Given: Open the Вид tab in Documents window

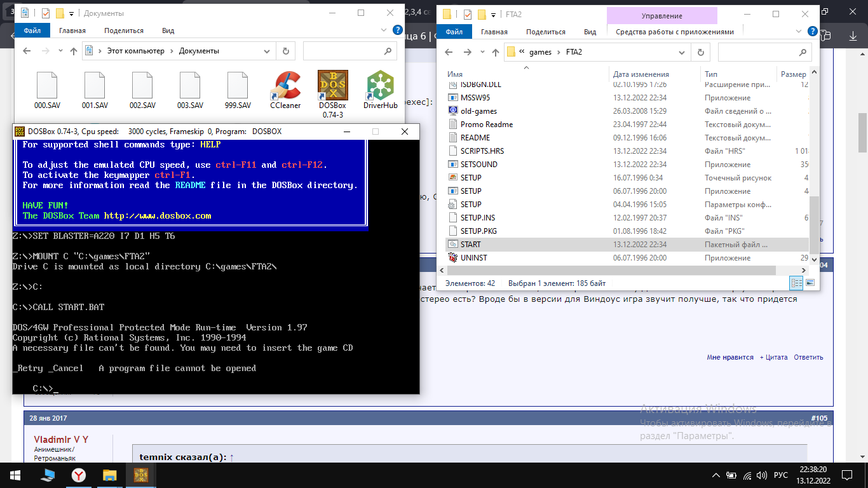Looking at the screenshot, I should coord(168,30).
